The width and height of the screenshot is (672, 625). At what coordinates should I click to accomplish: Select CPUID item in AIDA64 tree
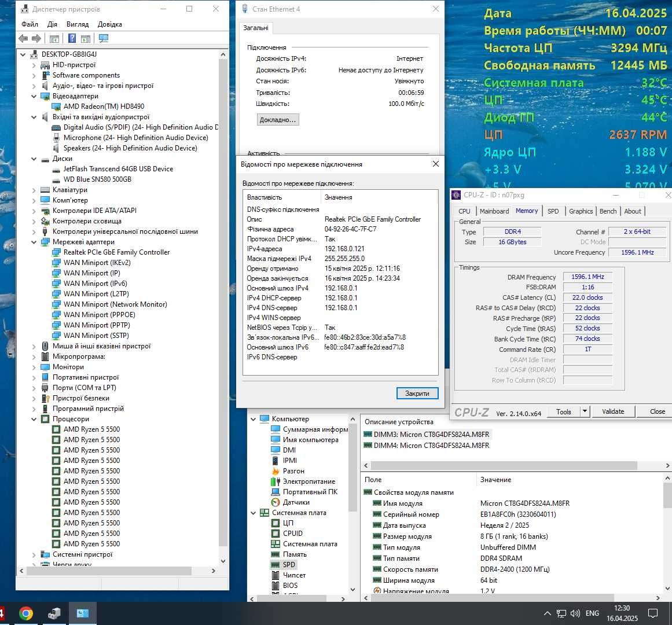click(293, 534)
